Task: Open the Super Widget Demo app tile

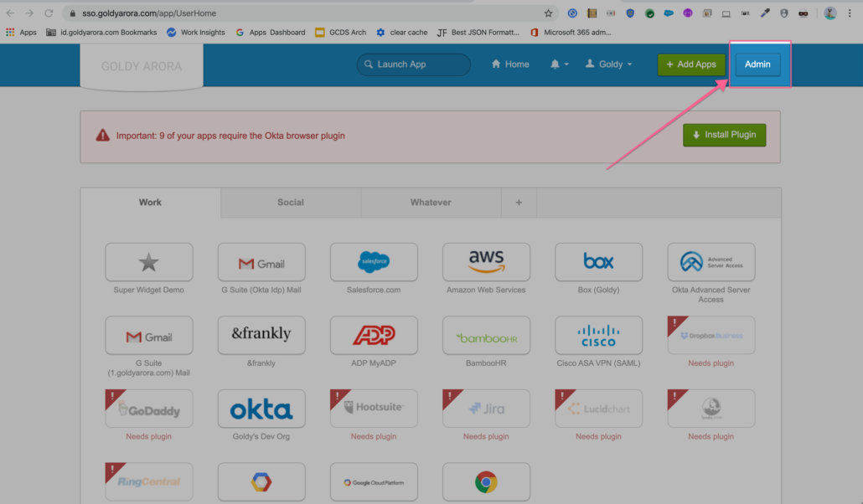Action: click(x=148, y=262)
